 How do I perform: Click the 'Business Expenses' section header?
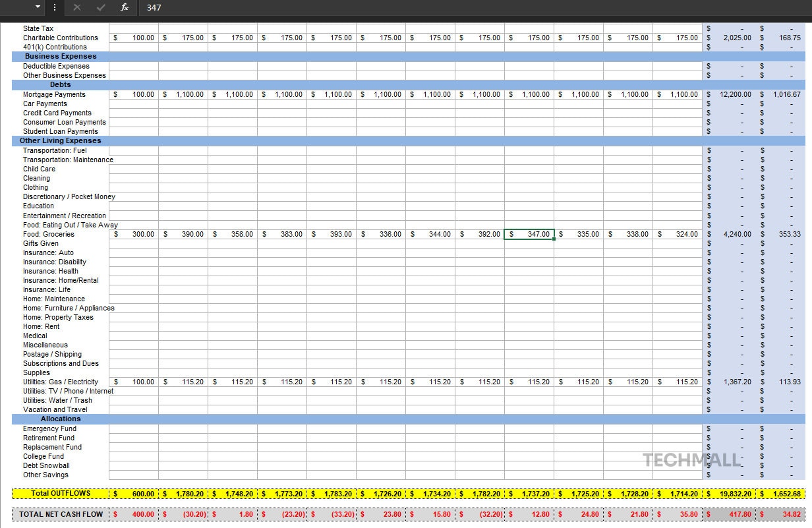point(61,56)
